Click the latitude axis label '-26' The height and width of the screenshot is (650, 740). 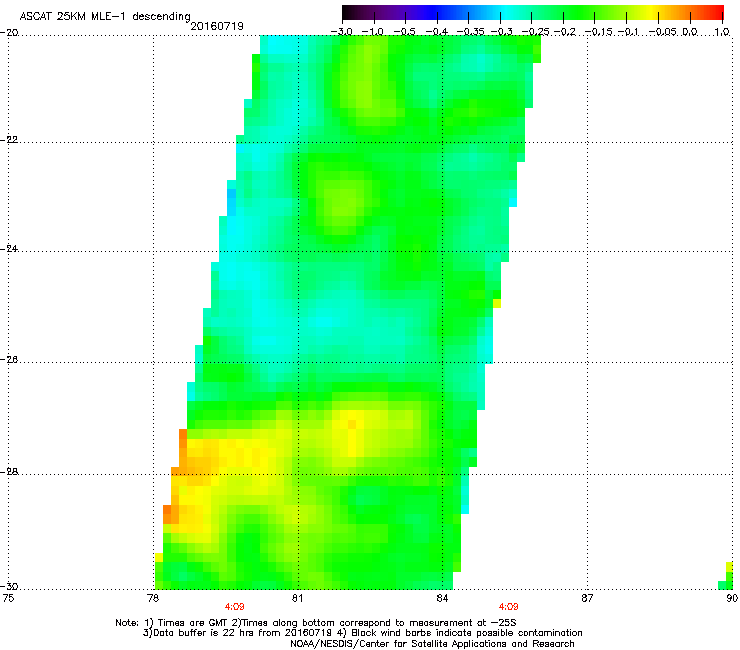[9, 360]
